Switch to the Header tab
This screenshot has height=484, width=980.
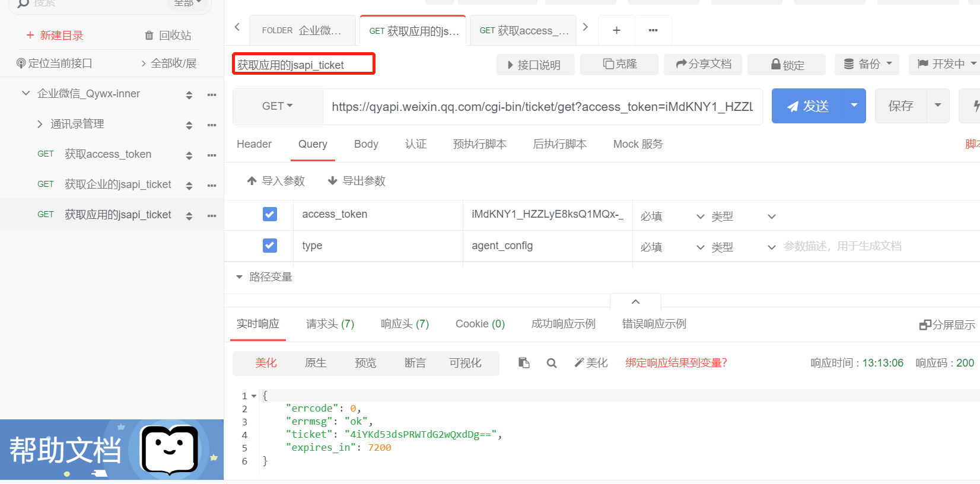click(254, 144)
